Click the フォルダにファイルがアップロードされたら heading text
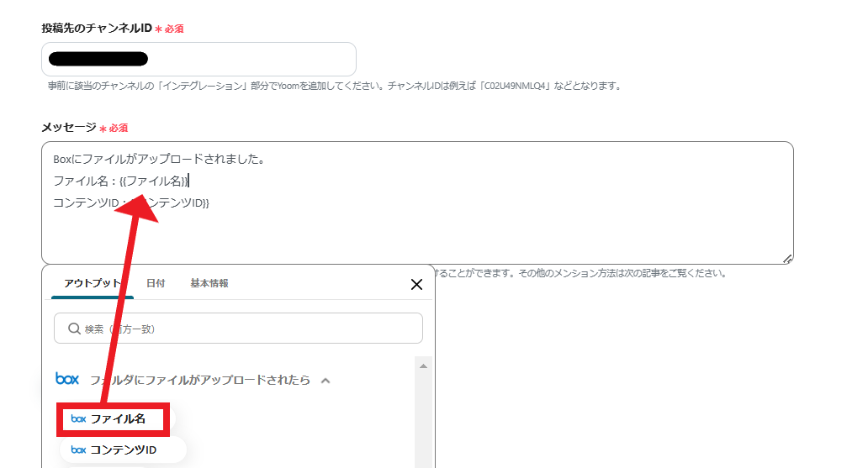This screenshot has width=868, height=468. pos(200,380)
